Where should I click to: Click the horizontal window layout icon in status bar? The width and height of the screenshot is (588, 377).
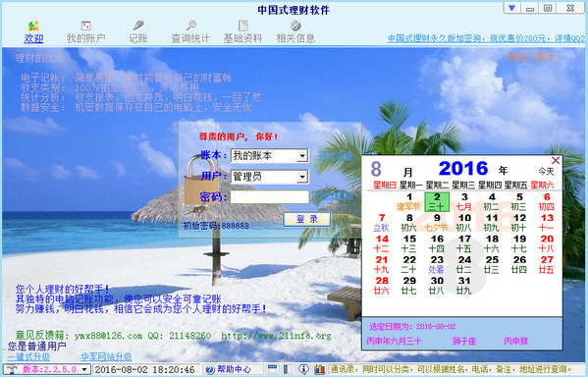coord(273,369)
